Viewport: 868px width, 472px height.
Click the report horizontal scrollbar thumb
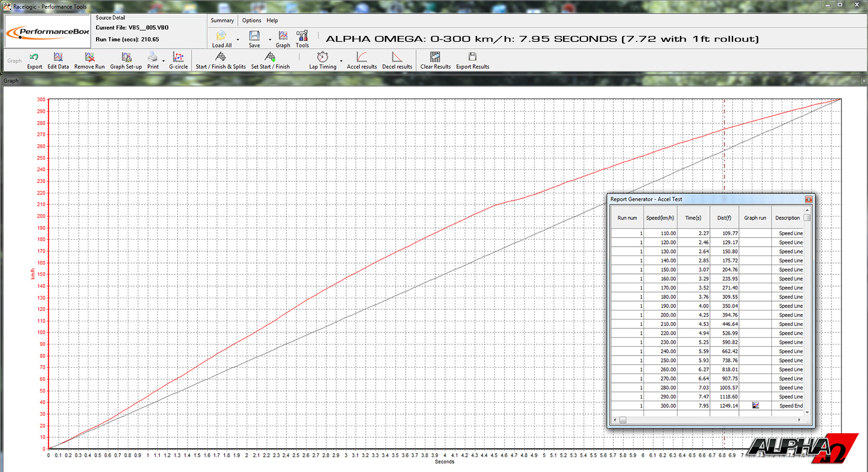pos(623,420)
